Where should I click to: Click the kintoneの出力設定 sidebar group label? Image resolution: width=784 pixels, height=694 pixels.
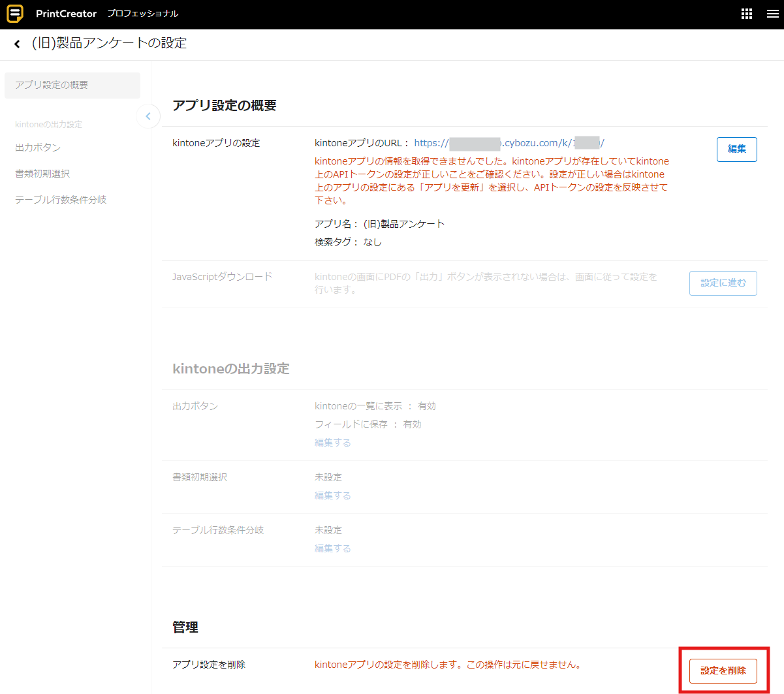(48, 124)
